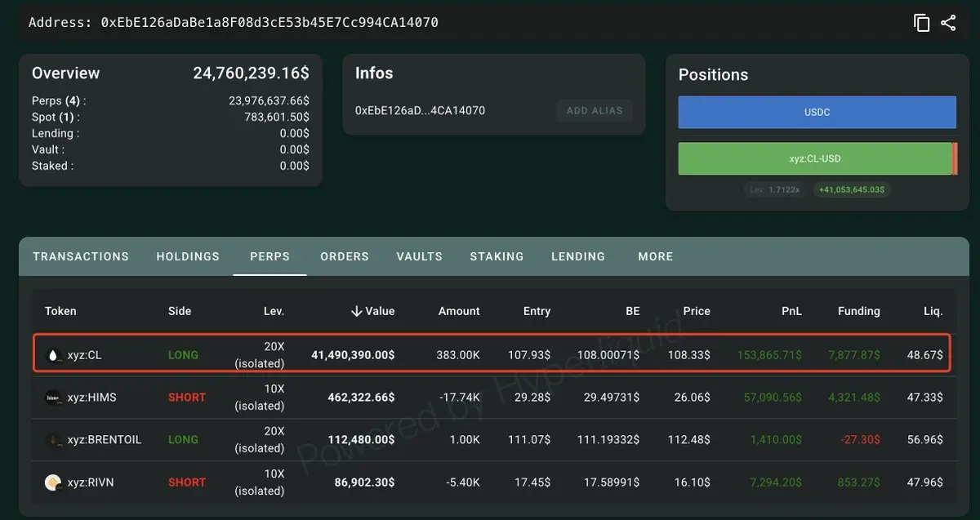Sort by the PnL column header
This screenshot has height=520, width=980.
point(791,311)
